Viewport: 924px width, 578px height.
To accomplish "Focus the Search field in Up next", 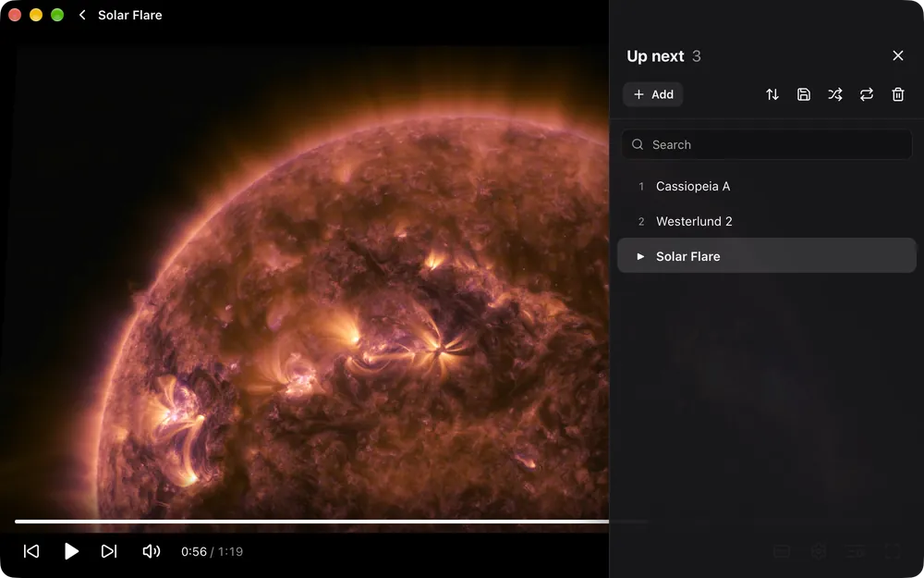I will [767, 144].
